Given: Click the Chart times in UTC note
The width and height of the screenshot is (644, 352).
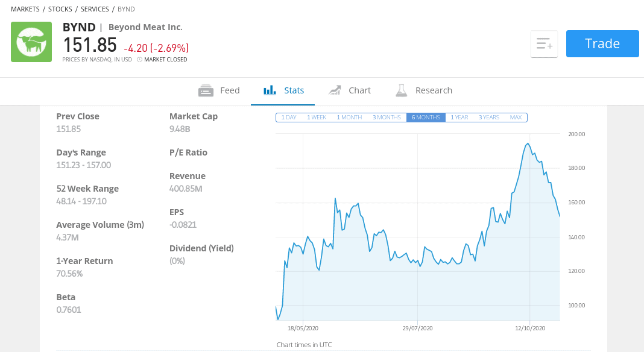Looking at the screenshot, I should pyautogui.click(x=304, y=345).
